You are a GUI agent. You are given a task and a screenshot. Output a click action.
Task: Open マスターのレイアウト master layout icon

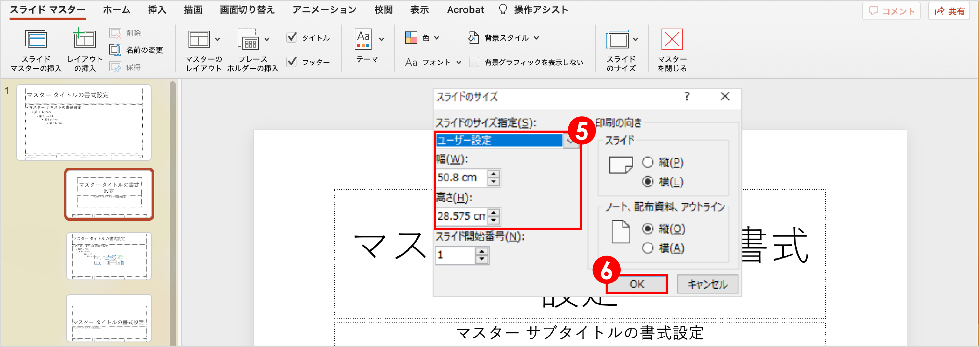tap(199, 39)
